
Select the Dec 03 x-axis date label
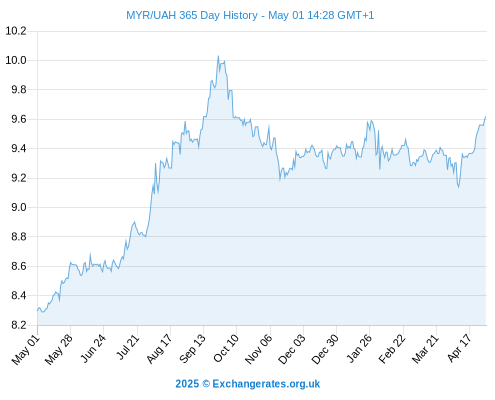point(292,349)
